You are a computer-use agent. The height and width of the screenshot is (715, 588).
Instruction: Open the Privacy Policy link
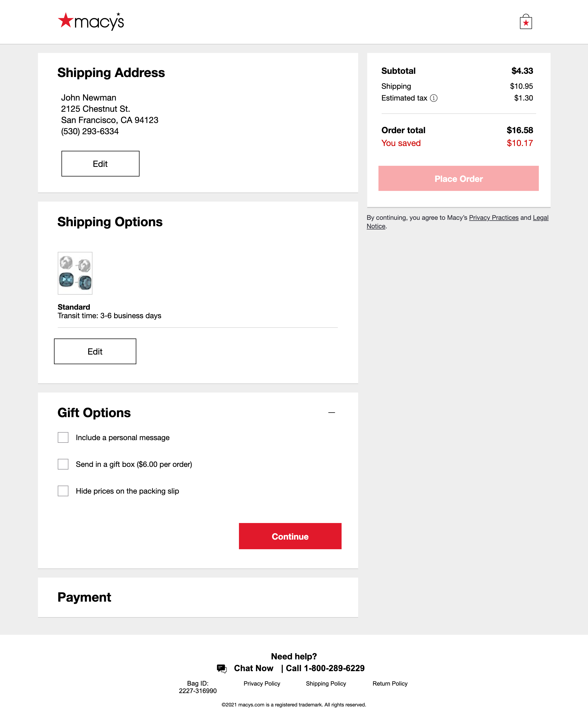click(x=261, y=683)
